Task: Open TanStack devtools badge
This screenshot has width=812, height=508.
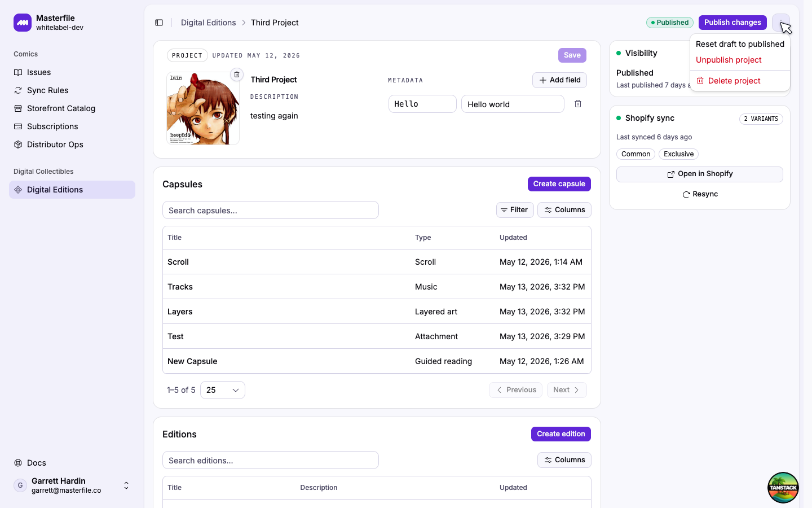Action: (783, 488)
